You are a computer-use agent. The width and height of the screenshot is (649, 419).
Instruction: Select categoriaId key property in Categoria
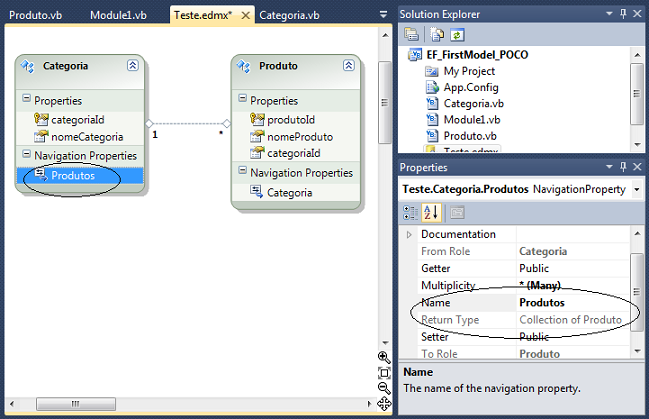(78, 120)
